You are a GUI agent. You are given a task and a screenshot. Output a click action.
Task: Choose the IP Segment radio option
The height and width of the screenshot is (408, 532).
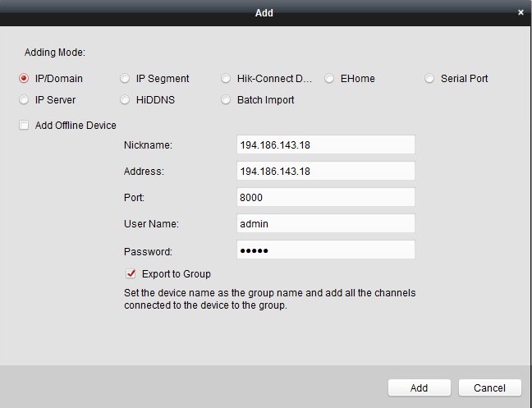point(125,79)
